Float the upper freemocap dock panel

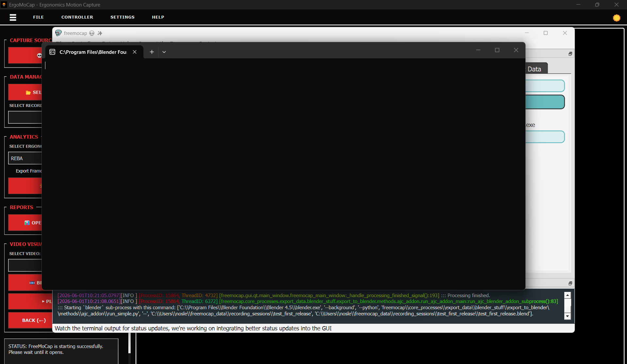coord(570,54)
